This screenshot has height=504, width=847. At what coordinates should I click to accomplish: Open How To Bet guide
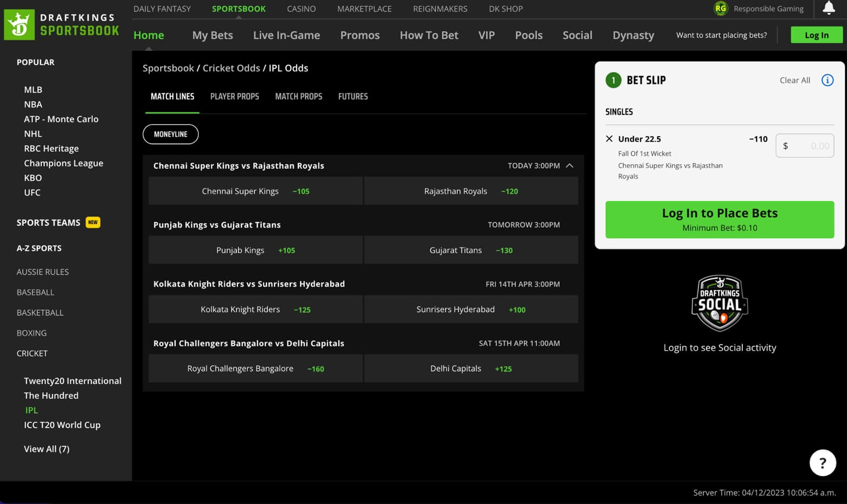click(429, 35)
